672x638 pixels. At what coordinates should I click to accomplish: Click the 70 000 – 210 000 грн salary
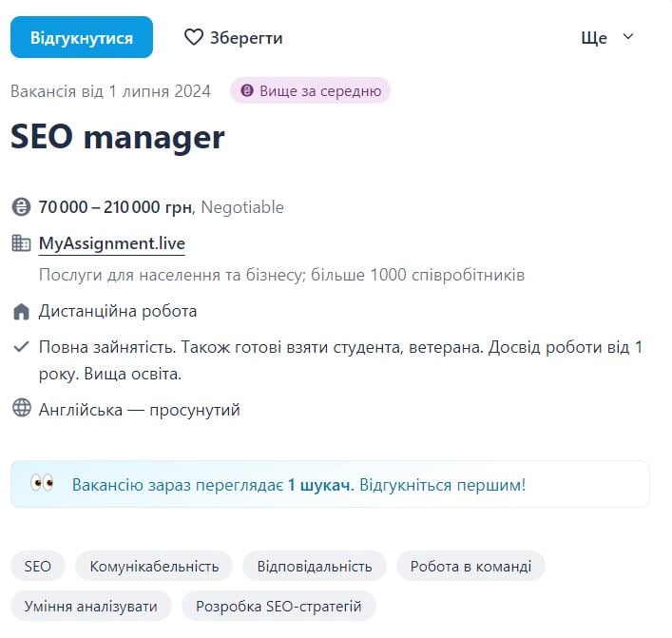[115, 207]
